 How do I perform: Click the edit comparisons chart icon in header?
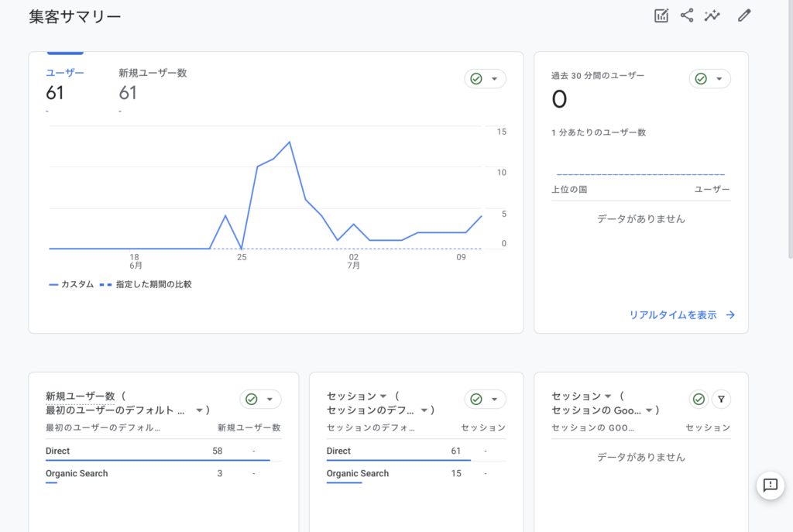661,15
